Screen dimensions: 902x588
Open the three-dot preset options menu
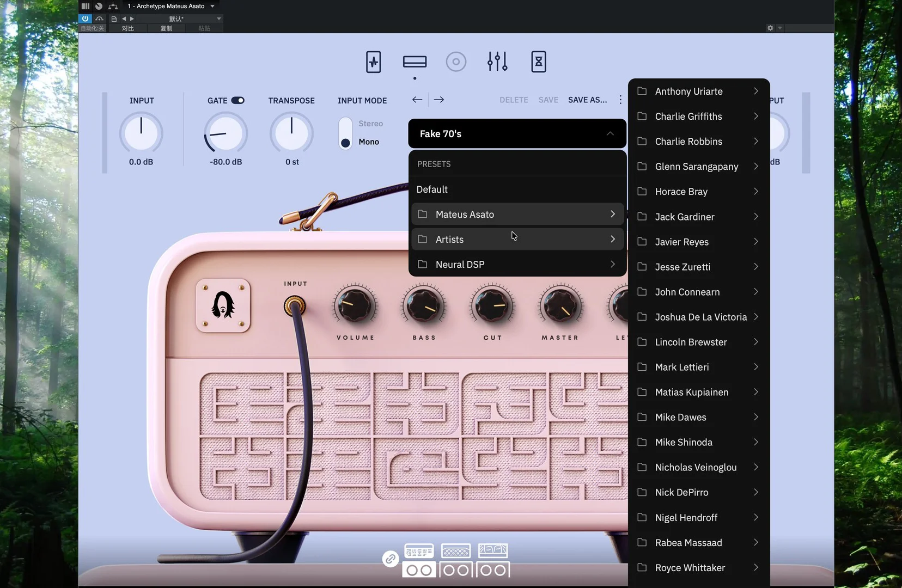pos(620,100)
